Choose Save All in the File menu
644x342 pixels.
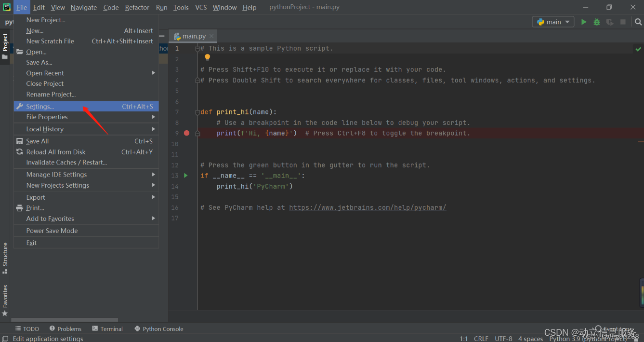[86, 141]
